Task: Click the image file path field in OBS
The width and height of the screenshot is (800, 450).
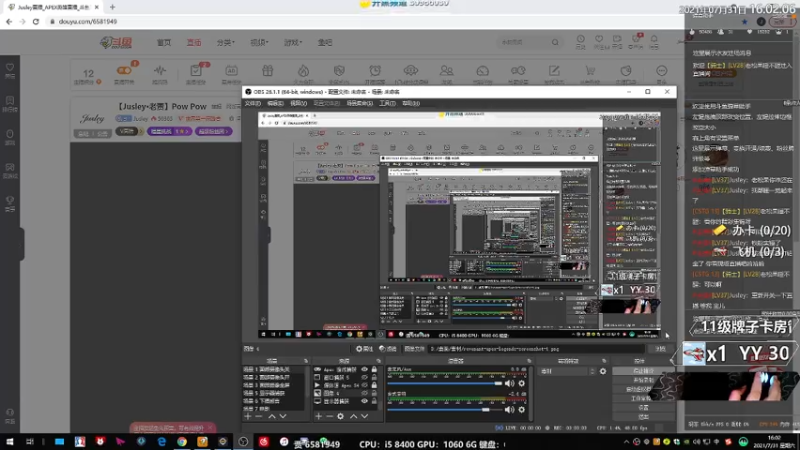Action: point(536,349)
